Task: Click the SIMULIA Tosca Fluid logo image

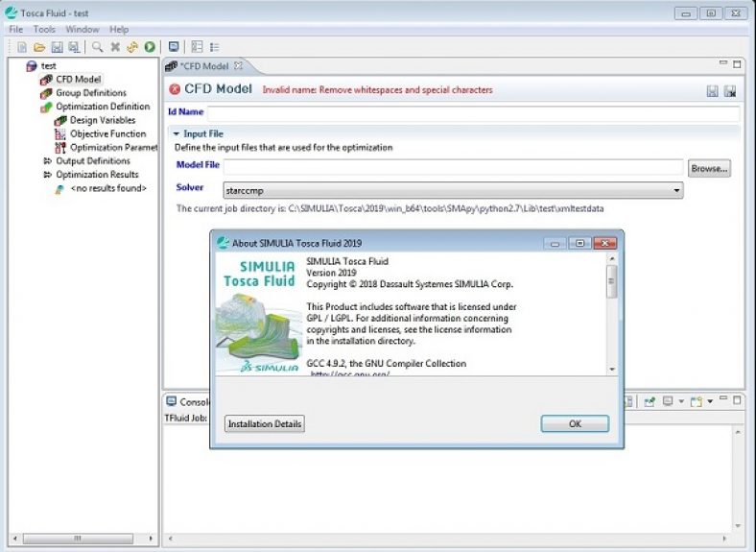Action: tap(259, 313)
